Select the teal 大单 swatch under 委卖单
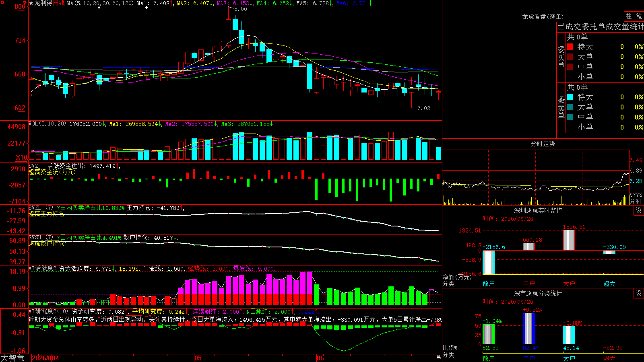The height and width of the screenshot is (362, 644). point(570,107)
